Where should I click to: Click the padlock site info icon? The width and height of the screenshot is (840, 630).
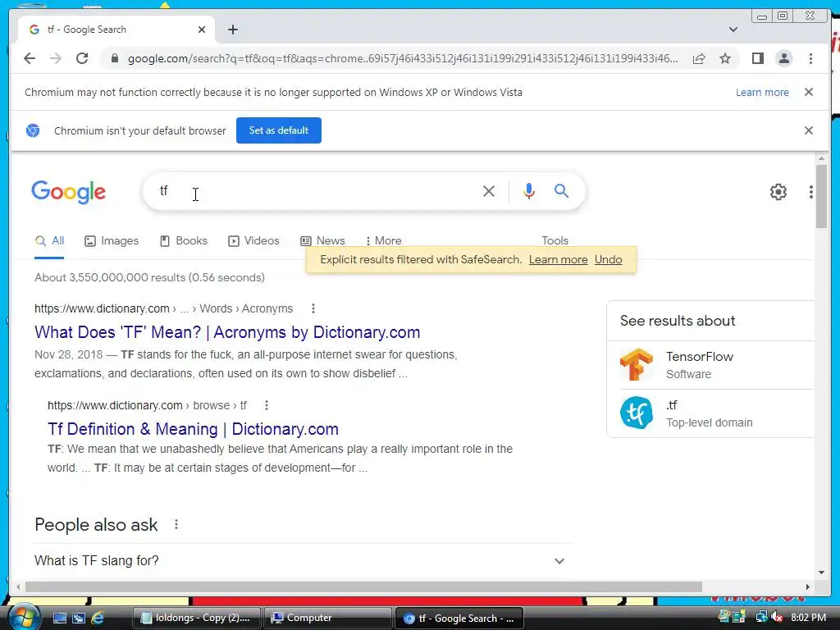(114, 58)
